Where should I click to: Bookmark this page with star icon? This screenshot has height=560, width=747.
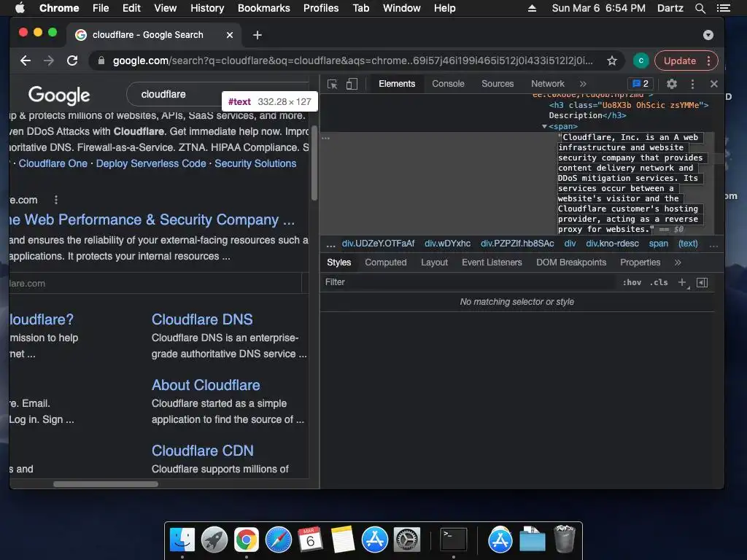click(x=612, y=61)
